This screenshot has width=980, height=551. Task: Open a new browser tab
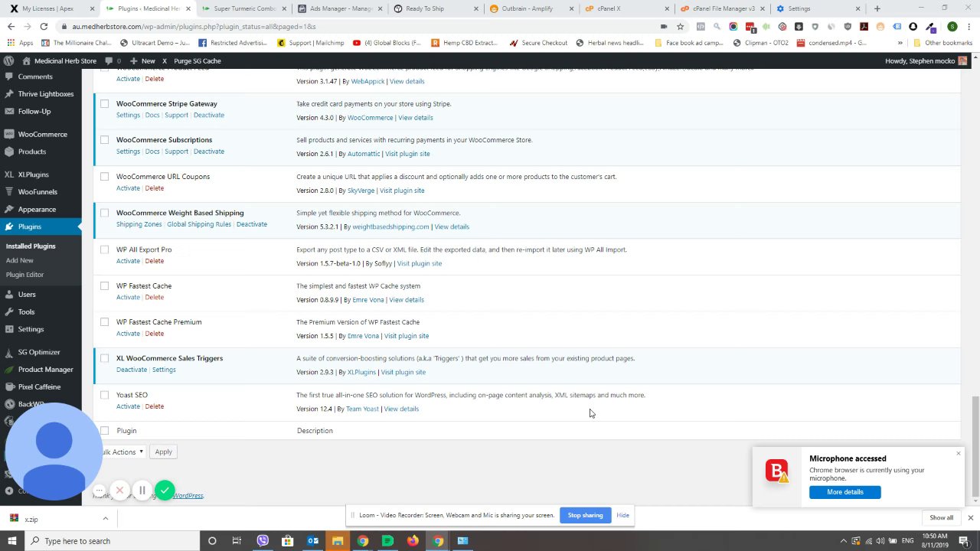pyautogui.click(x=877, y=8)
